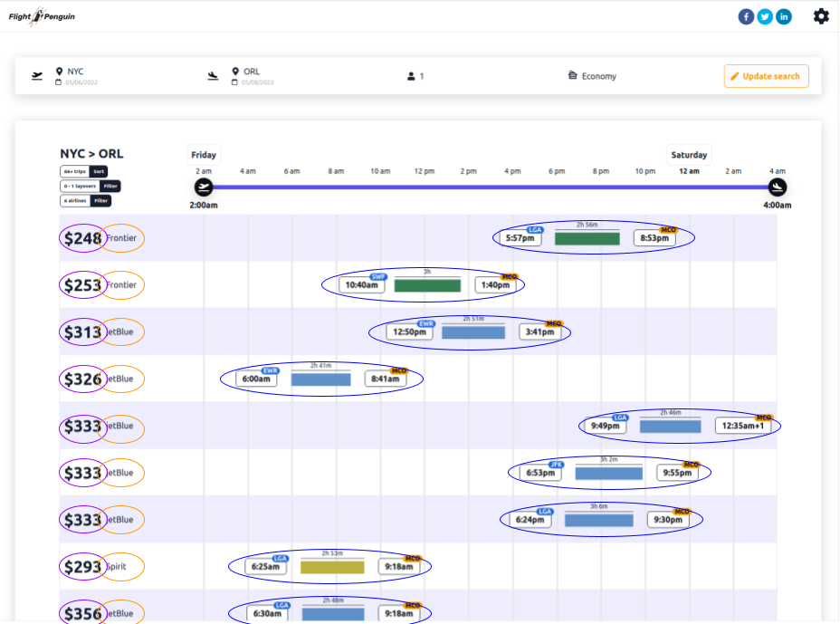Image resolution: width=840 pixels, height=624 pixels.
Task: Click the green 2h 56m flight bar
Action: coord(587,238)
